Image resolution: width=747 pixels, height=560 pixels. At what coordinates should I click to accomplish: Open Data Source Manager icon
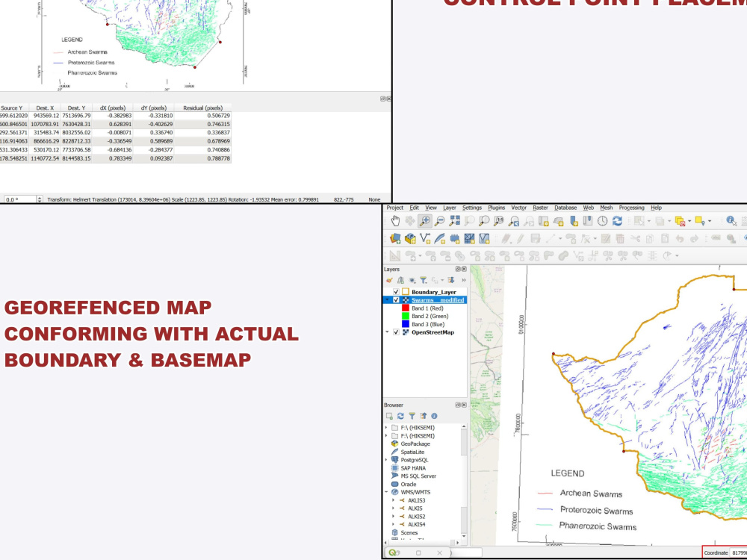point(395,239)
